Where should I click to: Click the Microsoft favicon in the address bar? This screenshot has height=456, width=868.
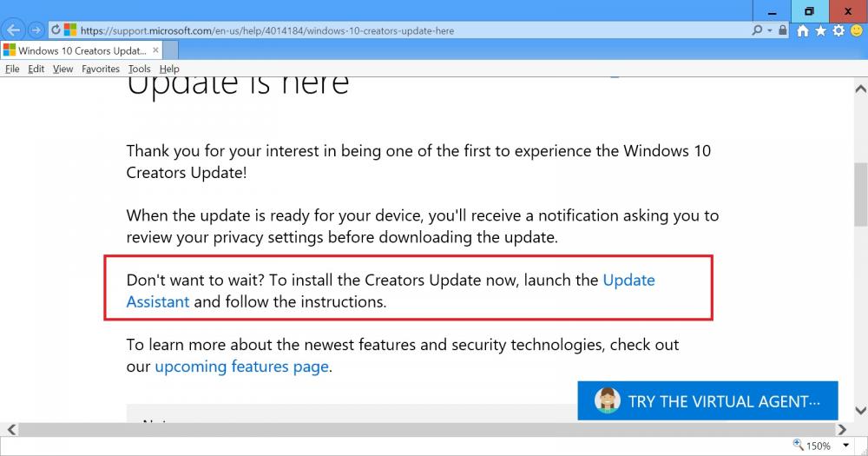70,30
